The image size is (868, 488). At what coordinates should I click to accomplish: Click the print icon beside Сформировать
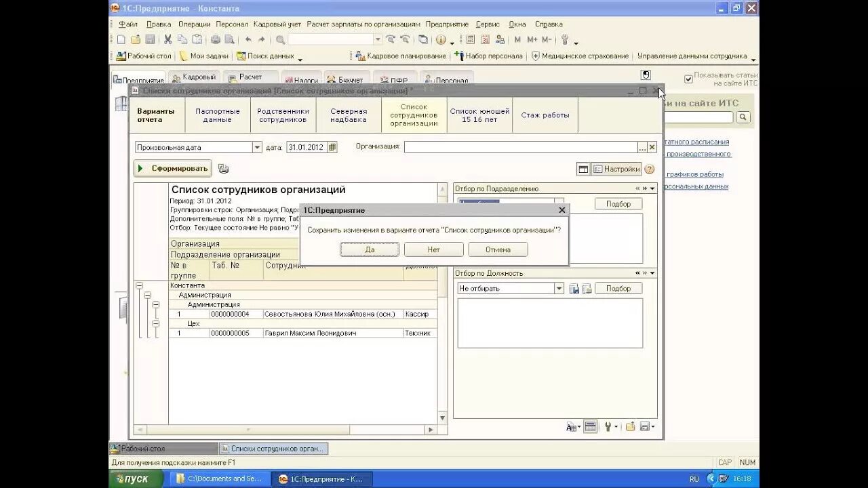(224, 169)
